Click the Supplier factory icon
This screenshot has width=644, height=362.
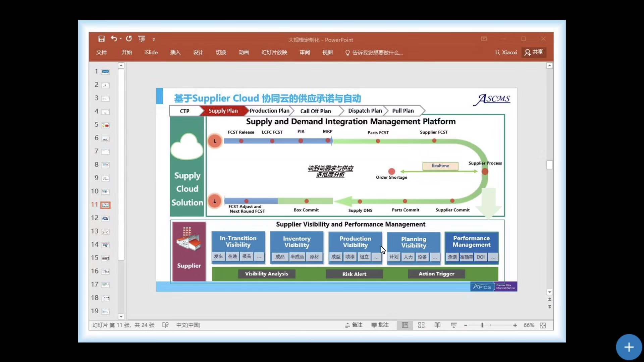click(x=189, y=239)
